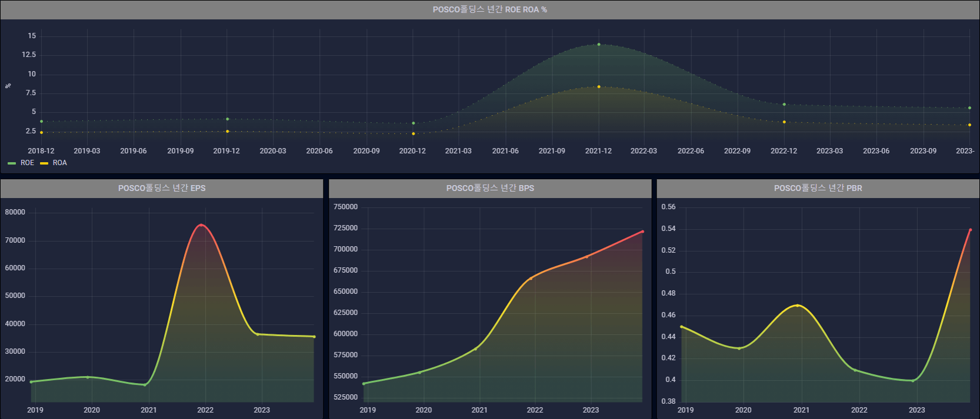Screen dimensions: 980x419
Task: Click the BPS data point at 2019
Action: point(364,384)
